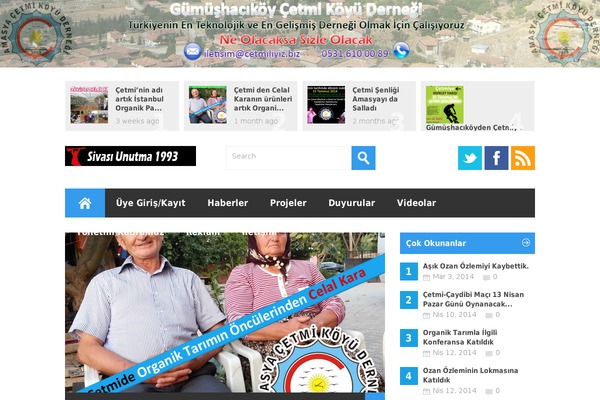This screenshot has width=600, height=400.
Task: Click '1 month ago' timestamp
Action: click(x=256, y=121)
